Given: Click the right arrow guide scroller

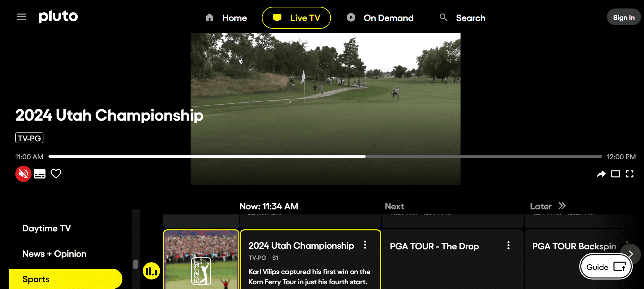Looking at the screenshot, I should [x=630, y=254].
